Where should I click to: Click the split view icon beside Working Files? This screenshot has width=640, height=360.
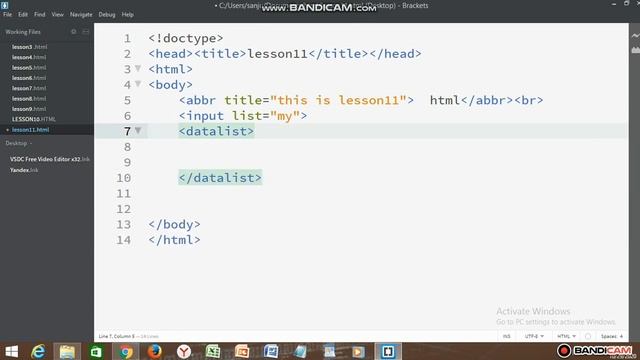86,31
